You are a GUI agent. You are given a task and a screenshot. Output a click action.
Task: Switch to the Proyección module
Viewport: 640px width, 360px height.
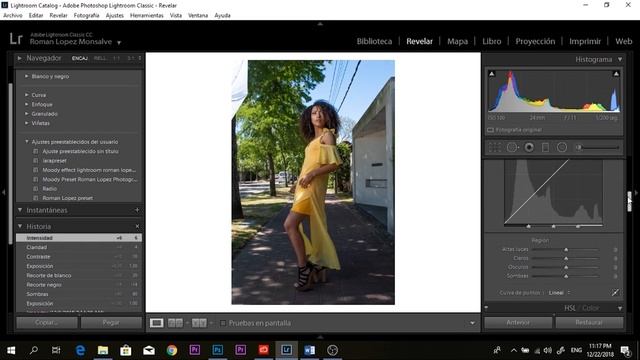[535, 41]
